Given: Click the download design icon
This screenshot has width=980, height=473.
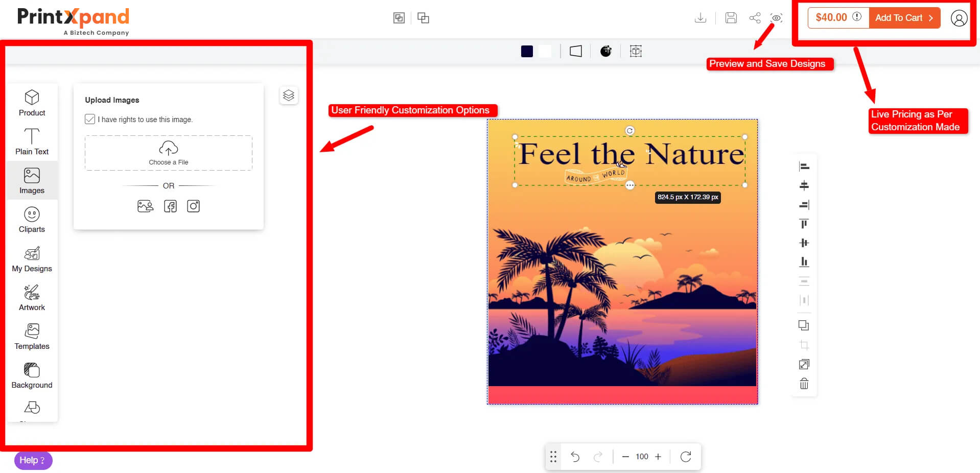Looking at the screenshot, I should (x=701, y=18).
